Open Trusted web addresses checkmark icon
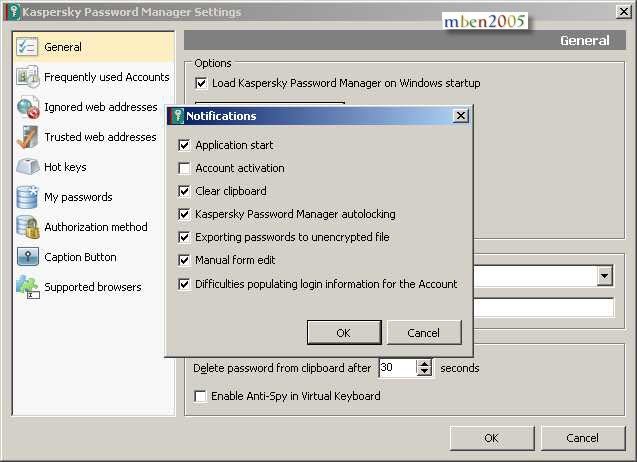Viewport: 637px width, 462px height. [28, 137]
